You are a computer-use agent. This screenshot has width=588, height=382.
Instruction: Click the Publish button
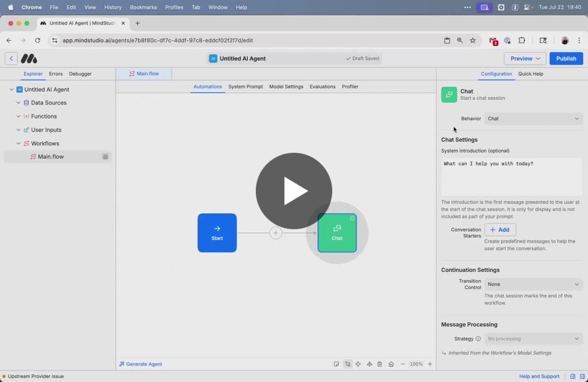(566, 58)
